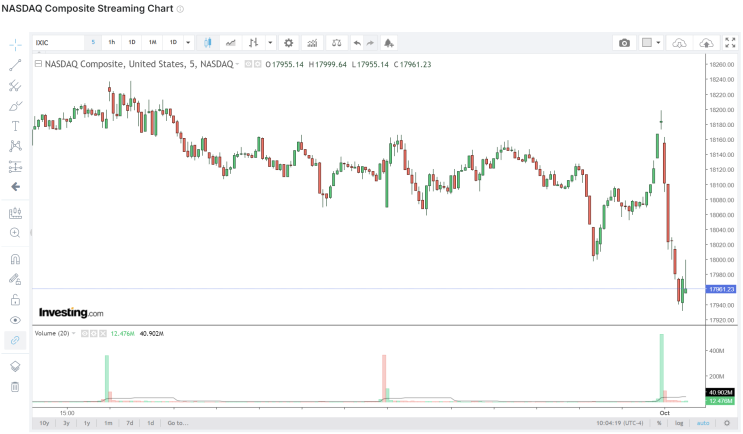The image size is (743, 434).
Task: Click the trash remove drawings icon
Action: (x=15, y=387)
